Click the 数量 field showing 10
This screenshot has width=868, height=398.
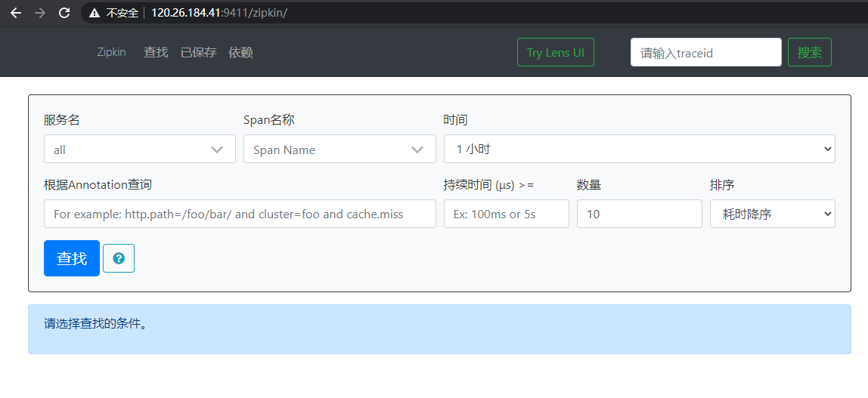point(640,214)
